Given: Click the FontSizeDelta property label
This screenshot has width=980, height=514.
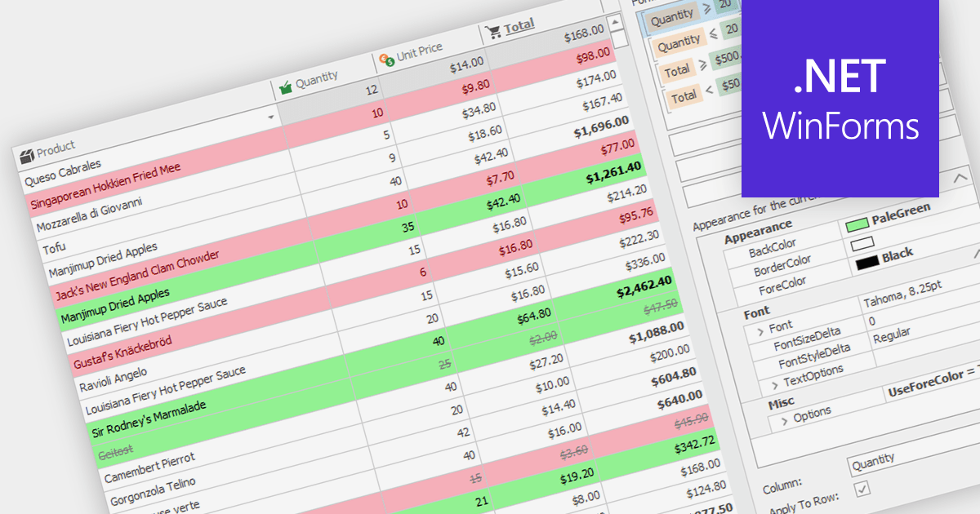Looking at the screenshot, I should 807,340.
